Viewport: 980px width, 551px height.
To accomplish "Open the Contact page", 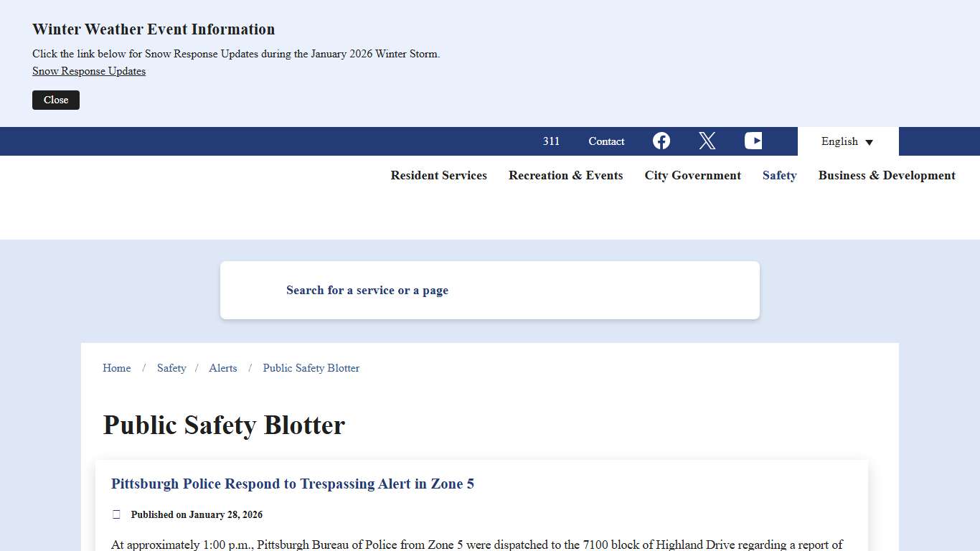I will pyautogui.click(x=606, y=141).
